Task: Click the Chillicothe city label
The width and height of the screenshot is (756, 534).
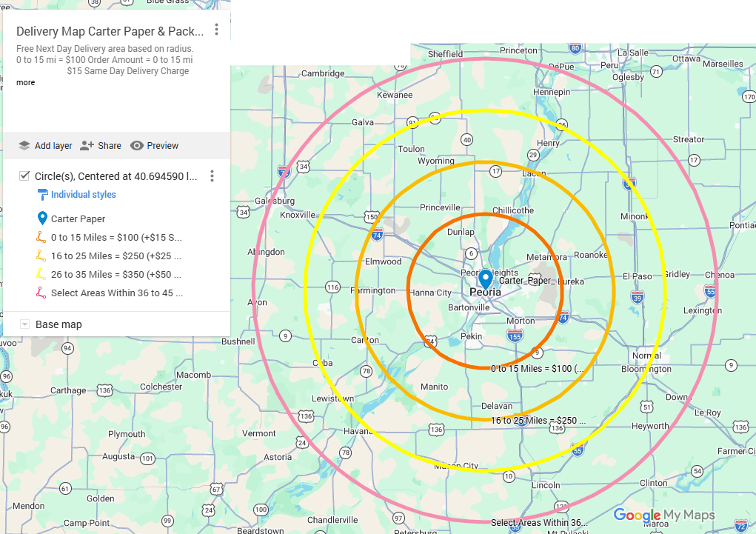Action: point(513,210)
